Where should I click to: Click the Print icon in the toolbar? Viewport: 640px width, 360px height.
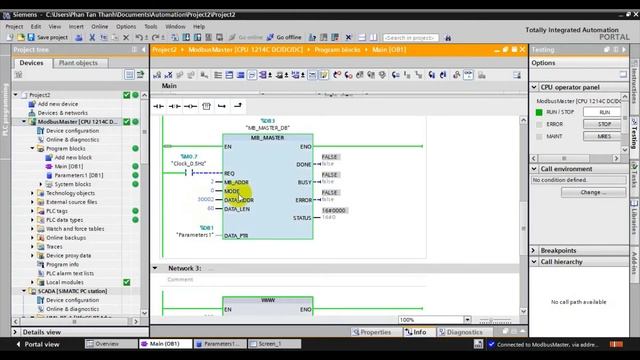click(79, 38)
